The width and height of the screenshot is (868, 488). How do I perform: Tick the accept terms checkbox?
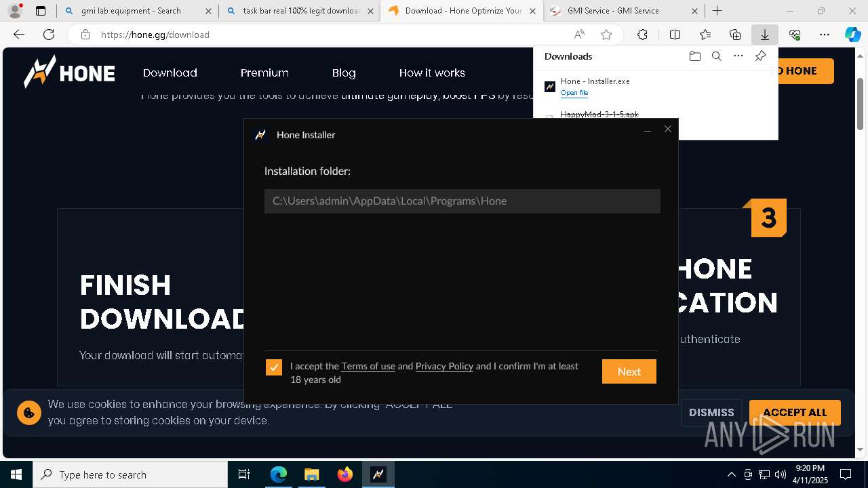[274, 367]
